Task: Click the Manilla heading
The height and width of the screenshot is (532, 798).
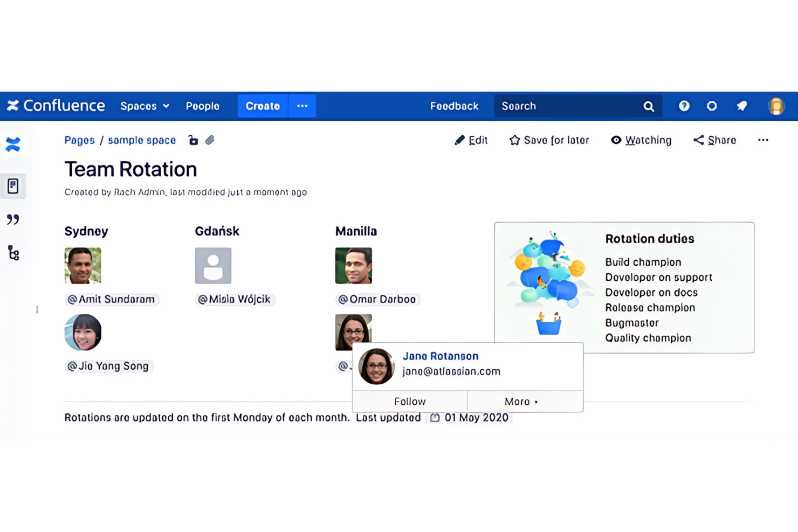Action: point(356,231)
